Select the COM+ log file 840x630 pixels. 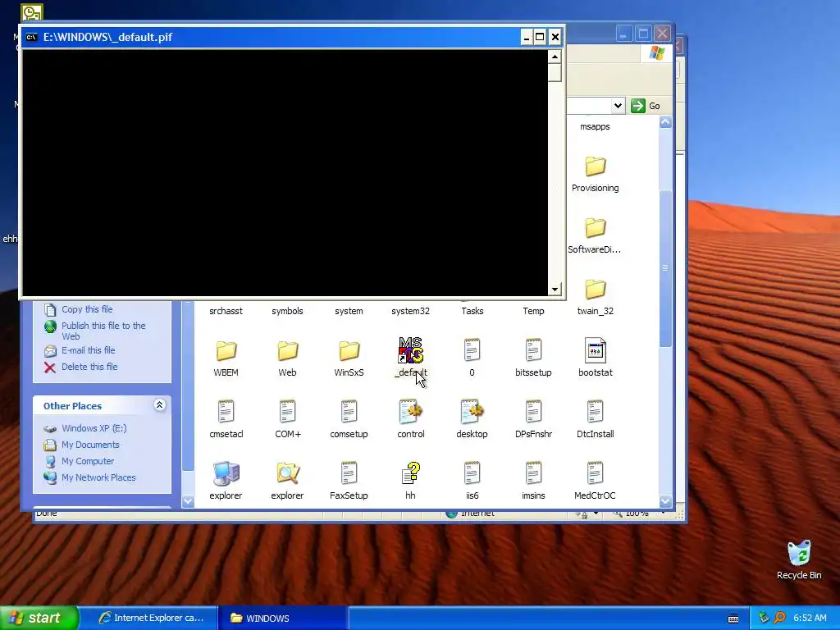click(x=287, y=412)
